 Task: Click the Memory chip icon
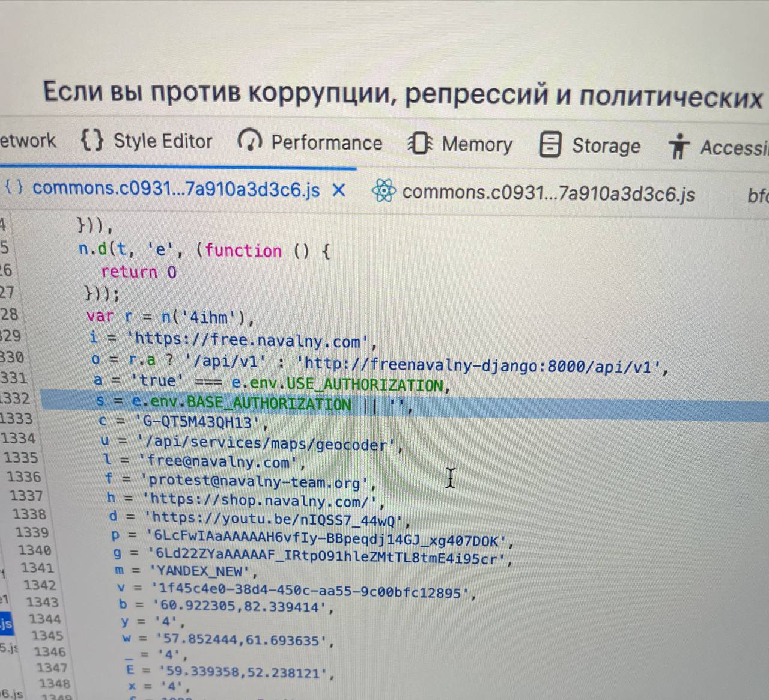[x=420, y=144]
